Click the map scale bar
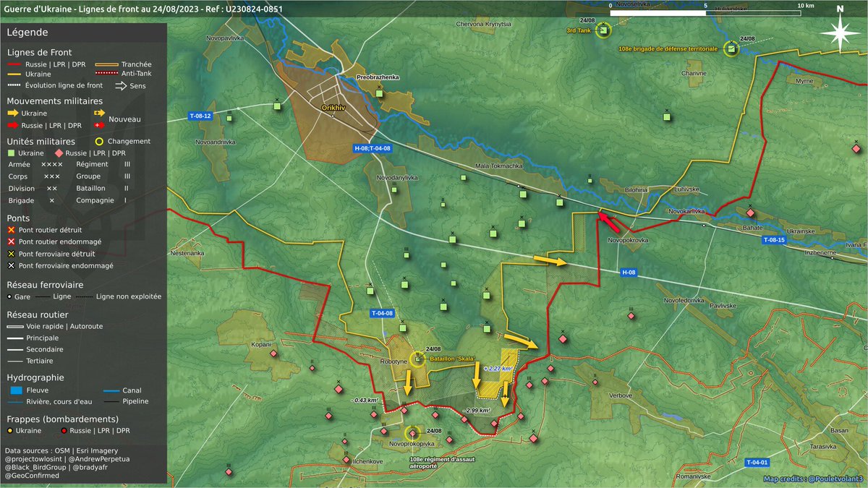 pos(705,12)
